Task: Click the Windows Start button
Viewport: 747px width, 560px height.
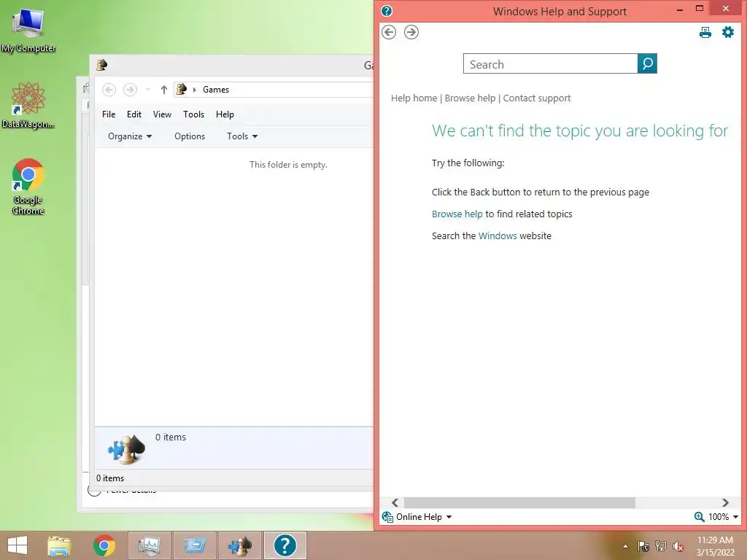Action: click(18, 545)
